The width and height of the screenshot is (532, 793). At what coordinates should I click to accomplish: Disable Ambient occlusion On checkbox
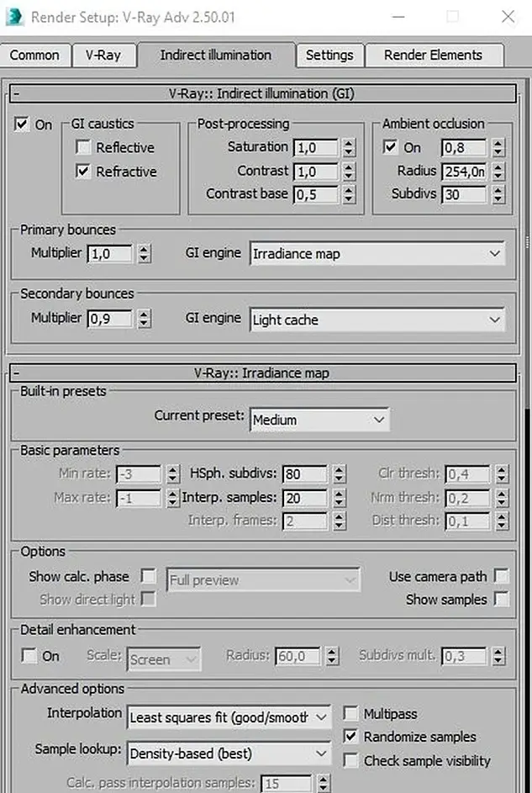pyautogui.click(x=391, y=147)
